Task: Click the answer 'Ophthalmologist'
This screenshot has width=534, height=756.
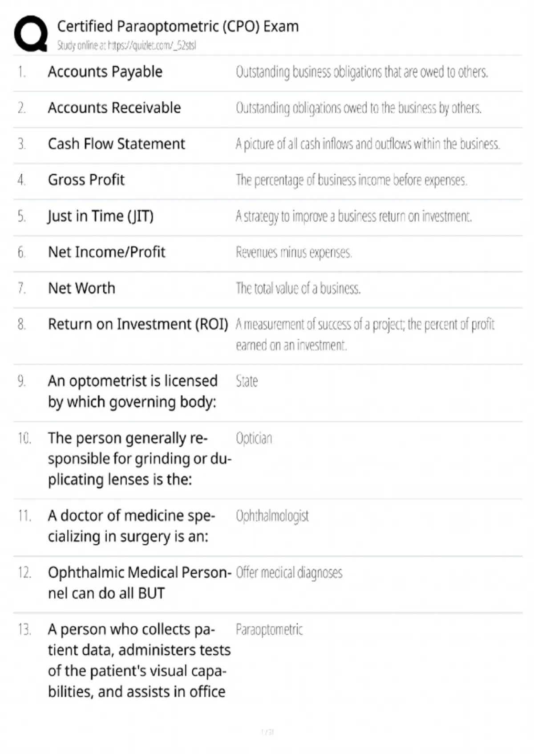Action: (x=272, y=516)
